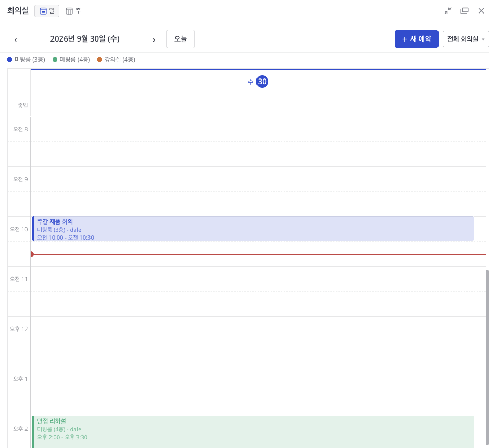Screen dimensions: 489x448
Task: Click the 오후 12 time label
Action: click(x=19, y=328)
